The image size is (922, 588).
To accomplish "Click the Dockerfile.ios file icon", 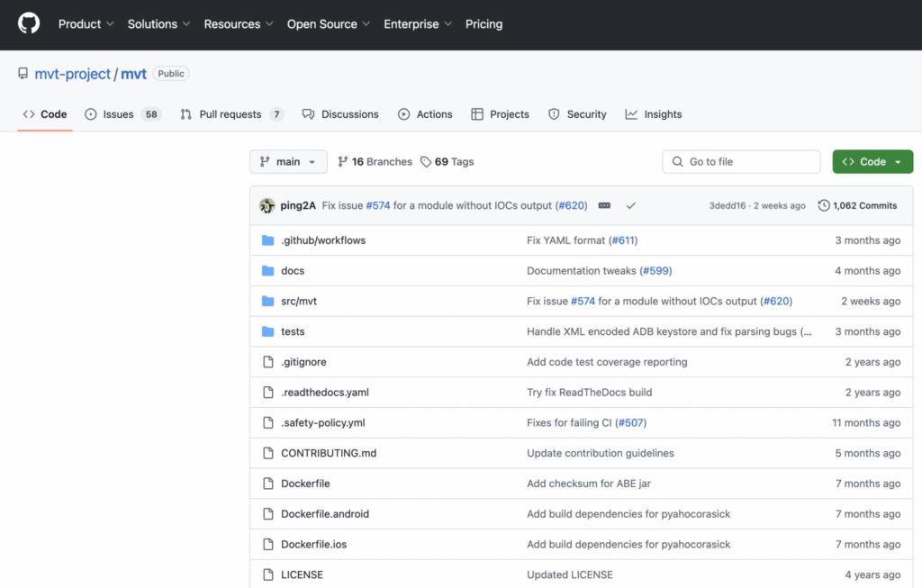I will point(268,545).
